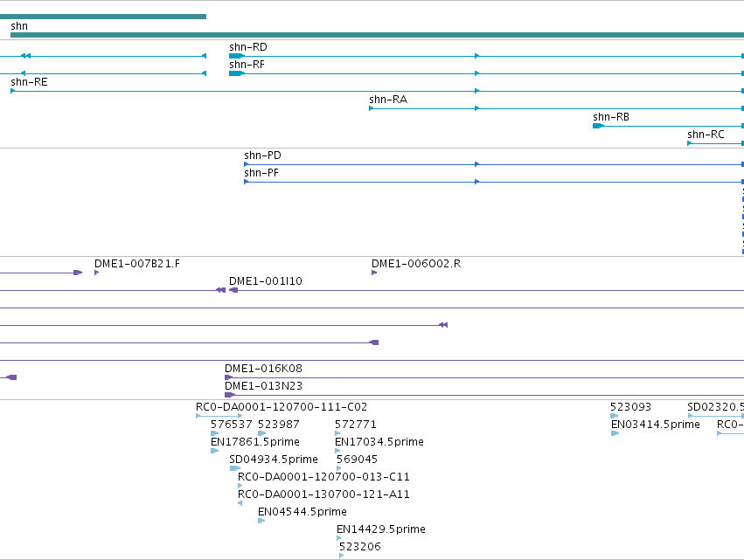Select the DME1-006O02.R clone label
744x560 pixels.
click(416, 264)
